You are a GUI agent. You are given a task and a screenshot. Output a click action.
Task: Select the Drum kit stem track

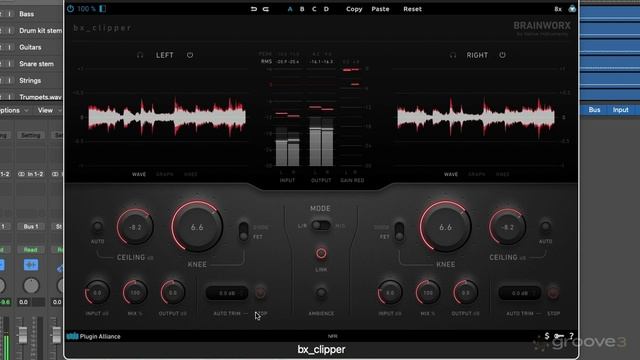click(x=40, y=31)
